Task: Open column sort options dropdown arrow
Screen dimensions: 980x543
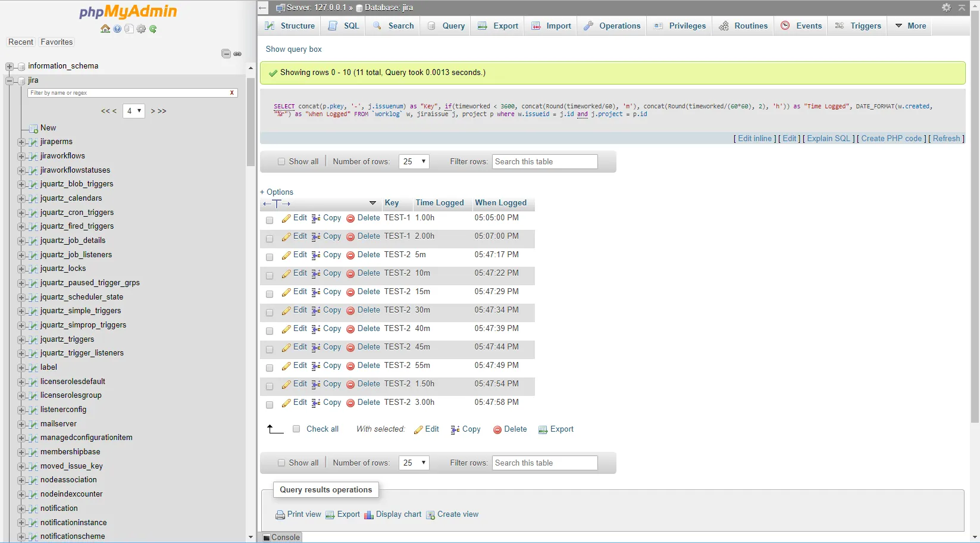Action: [372, 203]
